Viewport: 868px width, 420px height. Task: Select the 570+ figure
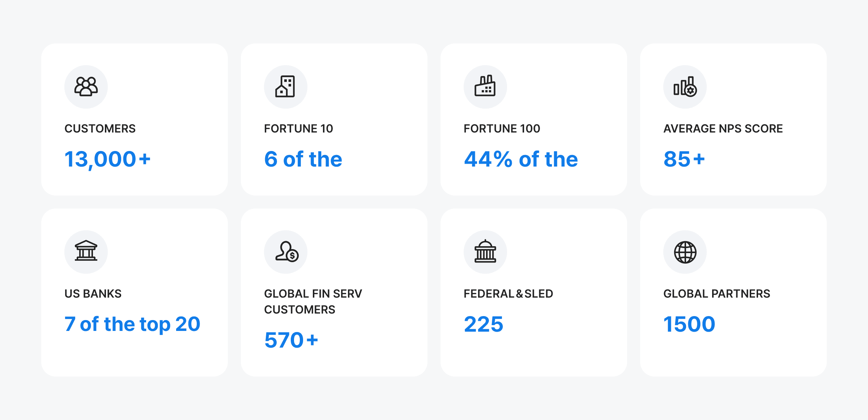pyautogui.click(x=291, y=340)
